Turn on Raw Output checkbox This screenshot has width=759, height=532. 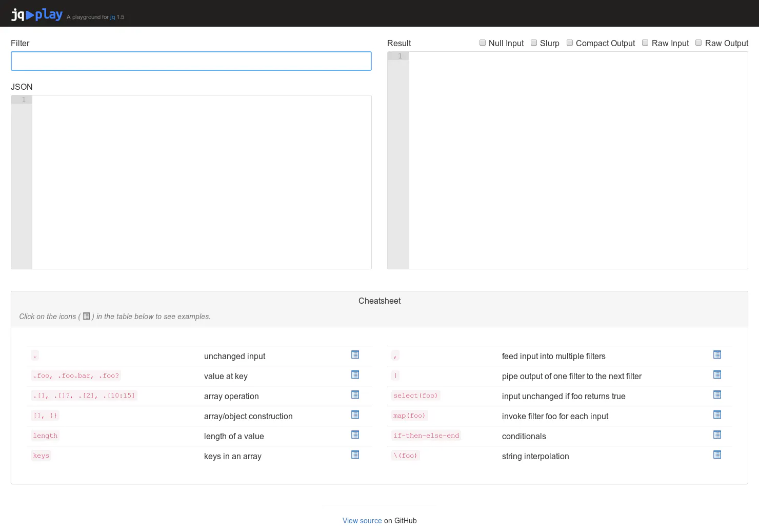point(698,43)
